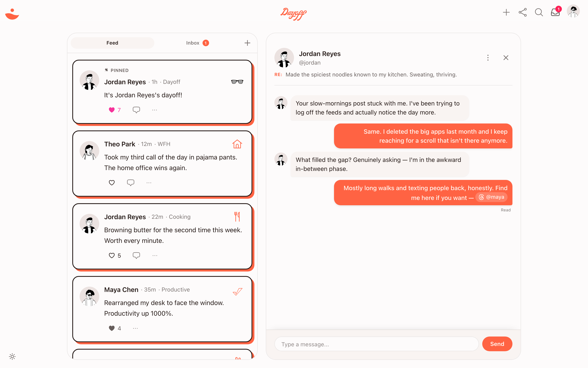The image size is (588, 368).
Task: Open more options on browning butter post
Action: point(155,256)
